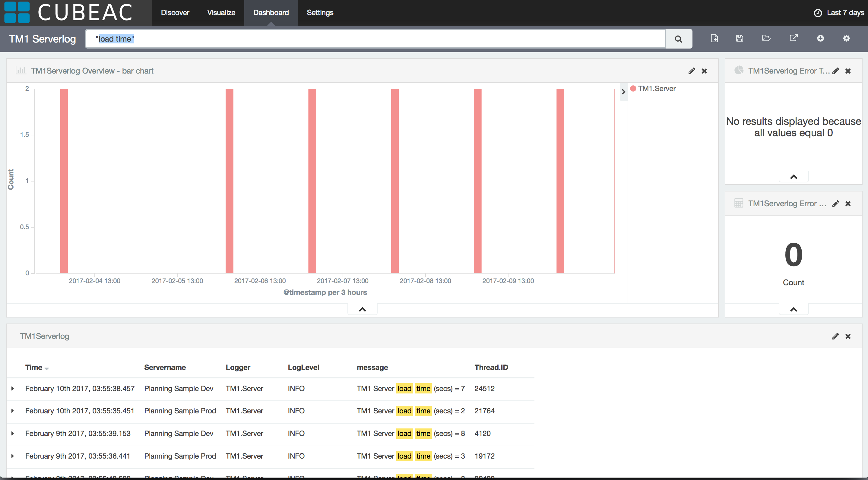Screen dimensions: 868x480
Task: Click the Thread.ID value 4120
Action: (x=482, y=433)
